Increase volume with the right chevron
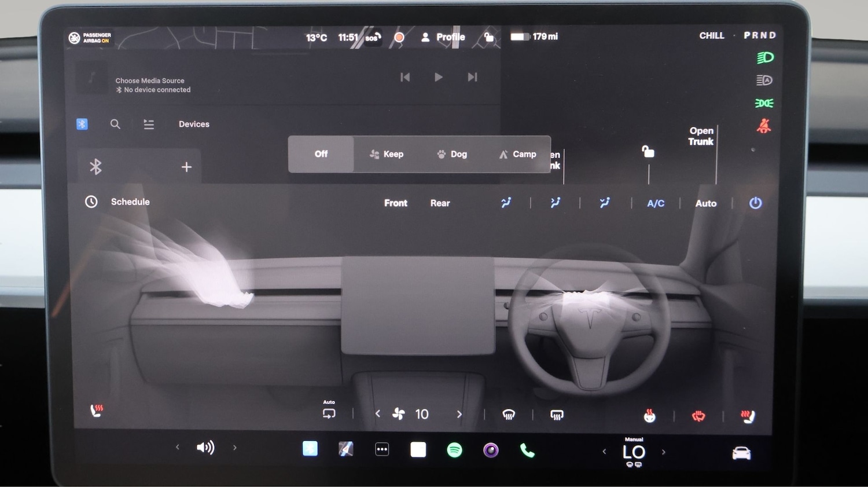 (x=235, y=447)
